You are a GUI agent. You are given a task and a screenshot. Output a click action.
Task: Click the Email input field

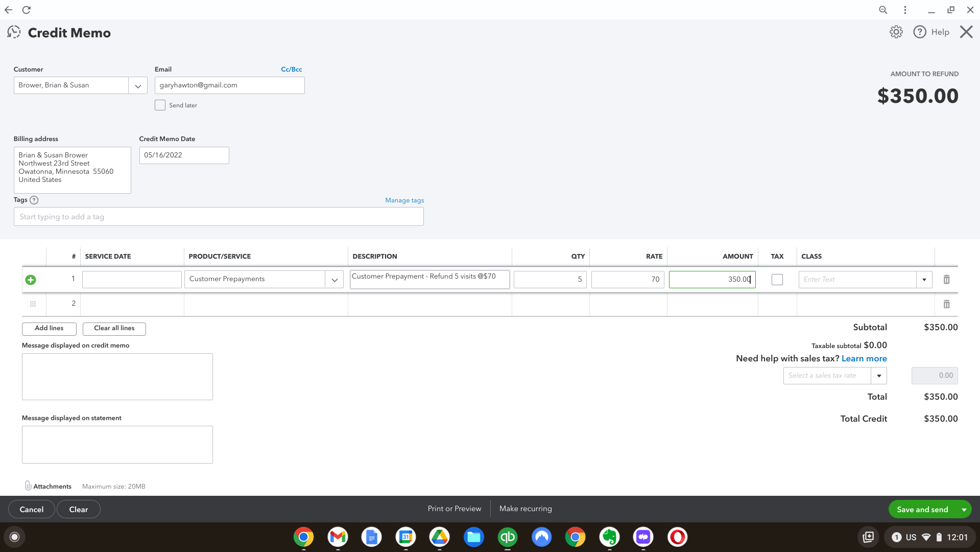click(230, 85)
